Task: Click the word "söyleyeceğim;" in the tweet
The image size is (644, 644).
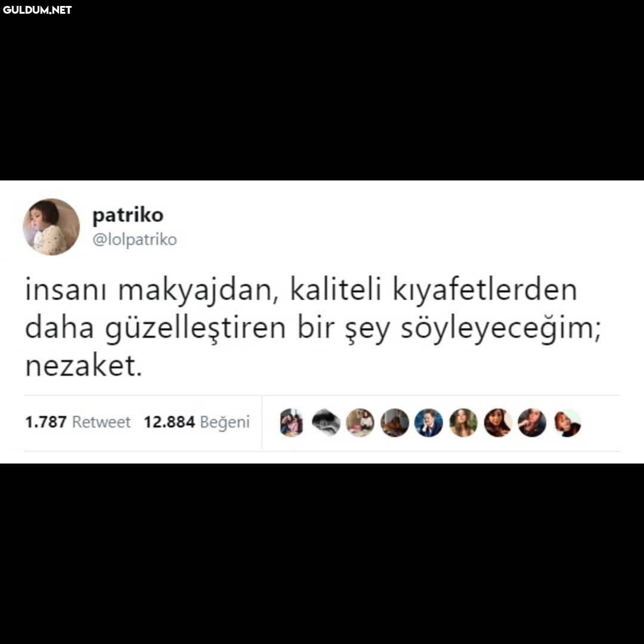Action: [501, 330]
